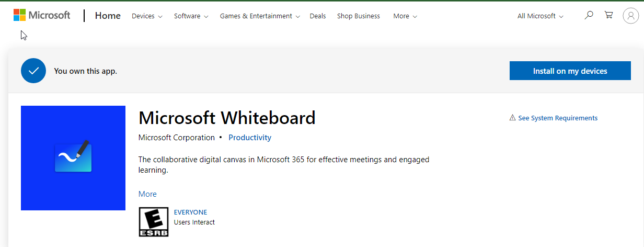Screen dimensions: 644x247
Task: Open the More navigation dropdown
Action: click(x=405, y=16)
